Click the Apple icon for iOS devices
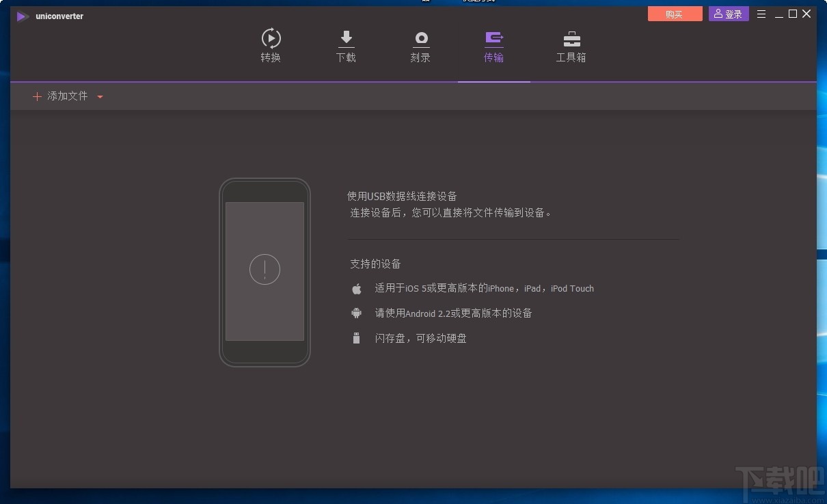This screenshot has width=827, height=504. click(356, 288)
